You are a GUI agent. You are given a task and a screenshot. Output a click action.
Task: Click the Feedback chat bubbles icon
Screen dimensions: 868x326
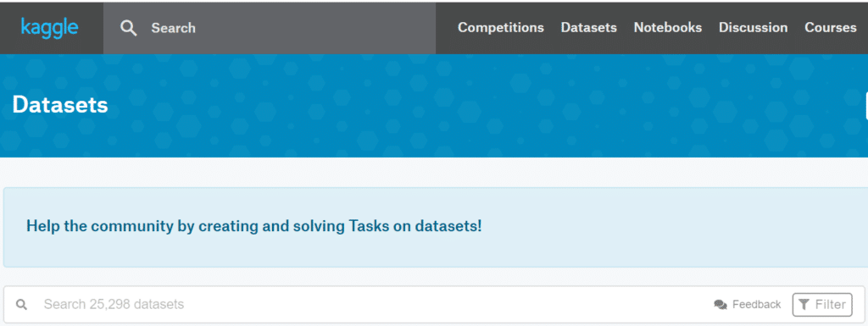(721, 305)
